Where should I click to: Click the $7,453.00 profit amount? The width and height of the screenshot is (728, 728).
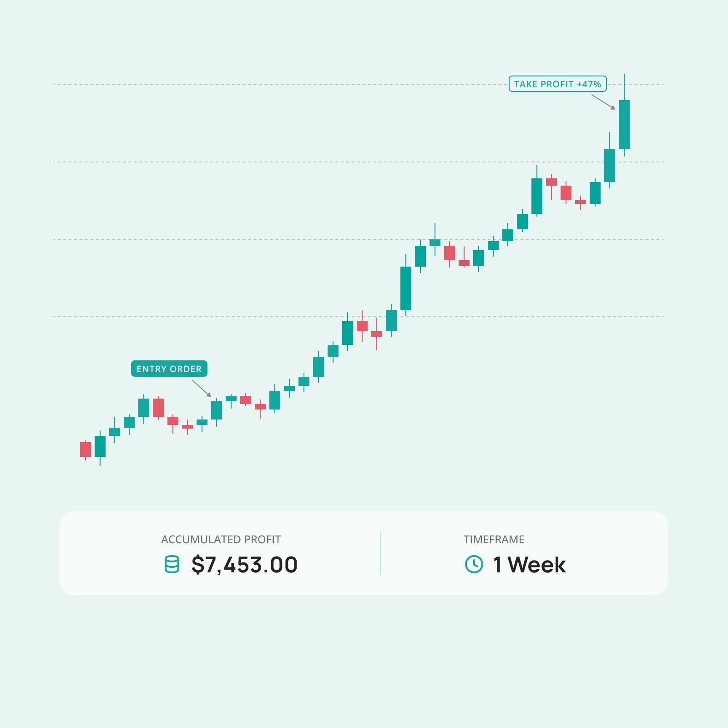click(245, 565)
